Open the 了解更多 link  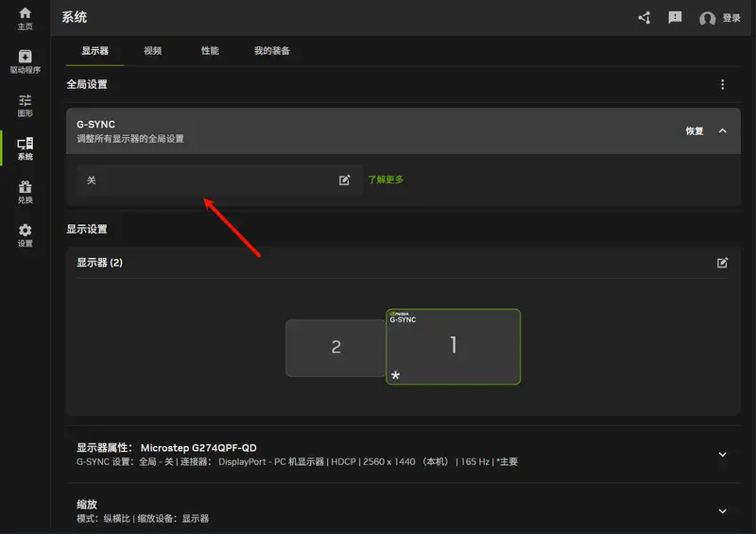coord(386,180)
